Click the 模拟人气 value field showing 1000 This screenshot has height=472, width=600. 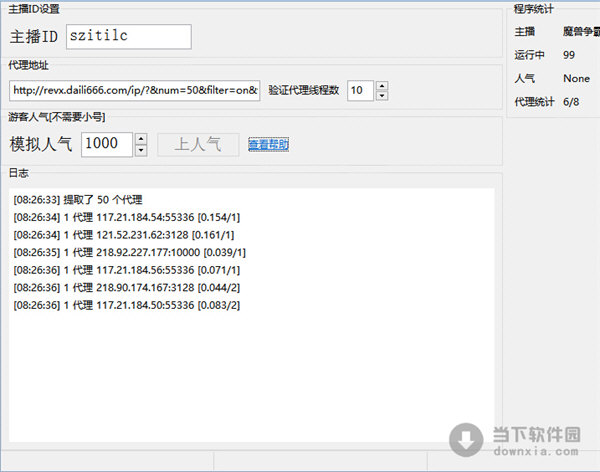click(107, 144)
